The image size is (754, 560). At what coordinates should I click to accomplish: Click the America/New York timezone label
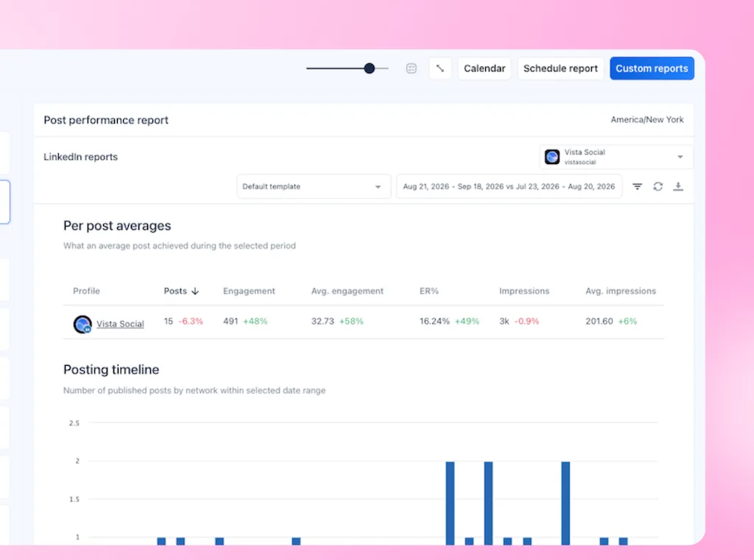[x=646, y=120]
